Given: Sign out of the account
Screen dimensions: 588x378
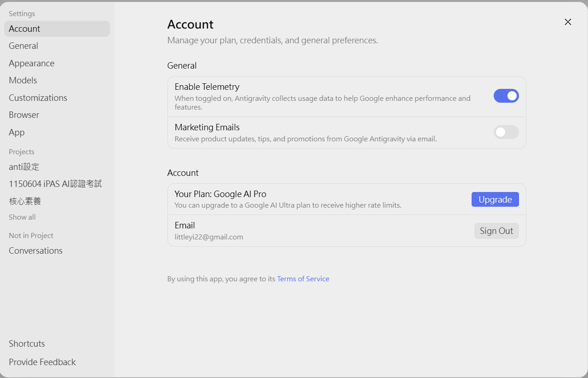Looking at the screenshot, I should coord(496,231).
